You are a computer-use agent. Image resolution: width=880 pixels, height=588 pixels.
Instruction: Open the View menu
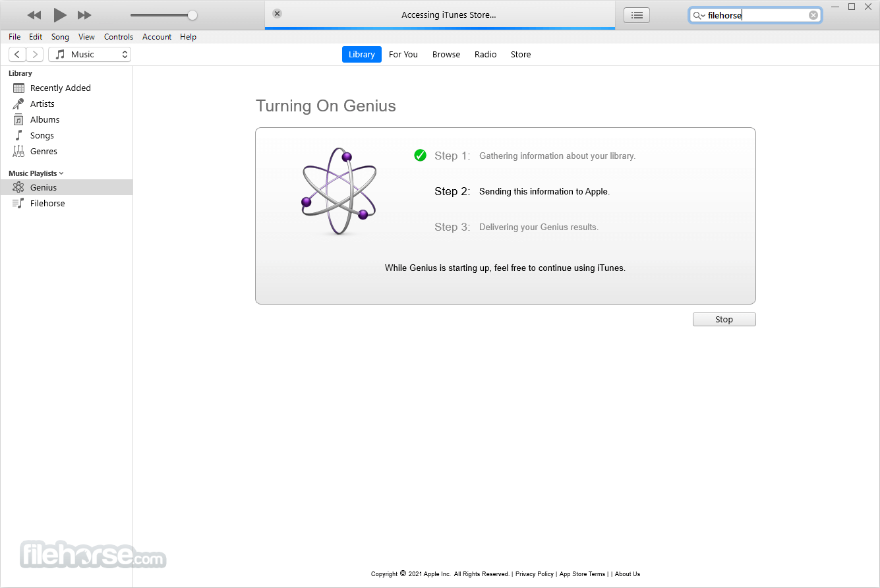[x=86, y=37]
